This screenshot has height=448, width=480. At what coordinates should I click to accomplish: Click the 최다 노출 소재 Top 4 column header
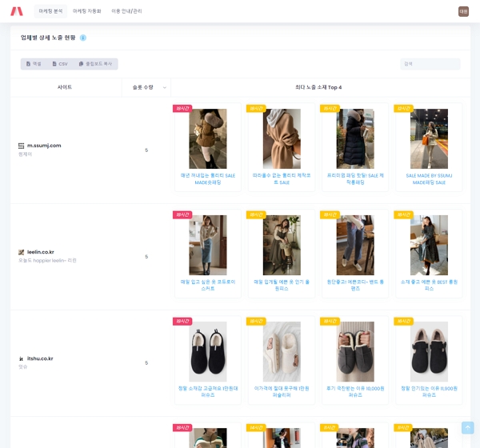pos(318,87)
